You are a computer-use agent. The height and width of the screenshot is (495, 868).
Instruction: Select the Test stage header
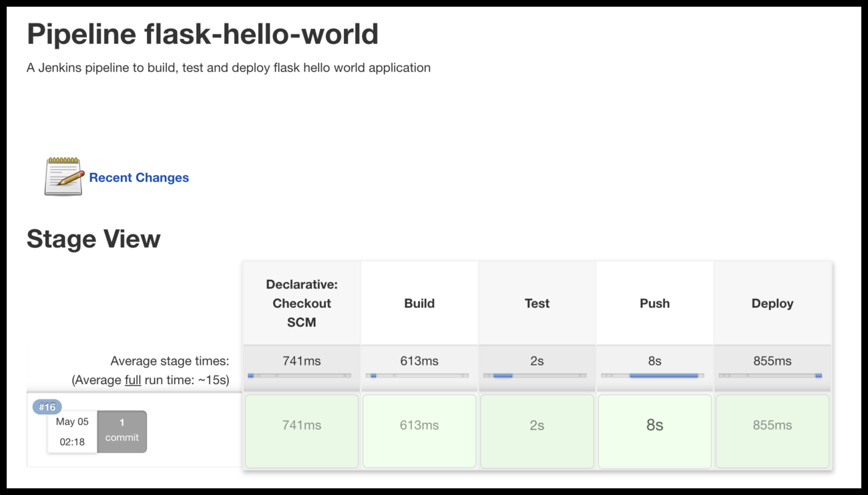coord(537,303)
